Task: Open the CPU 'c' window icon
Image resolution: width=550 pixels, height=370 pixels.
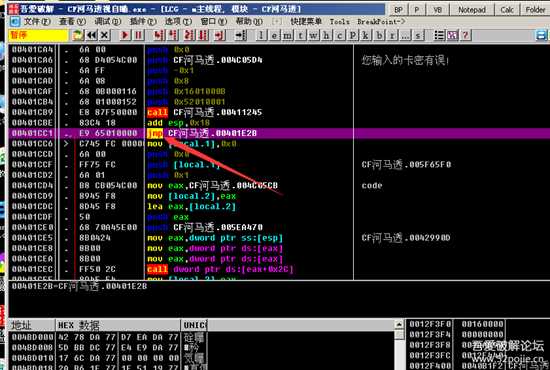Action: [x=340, y=35]
